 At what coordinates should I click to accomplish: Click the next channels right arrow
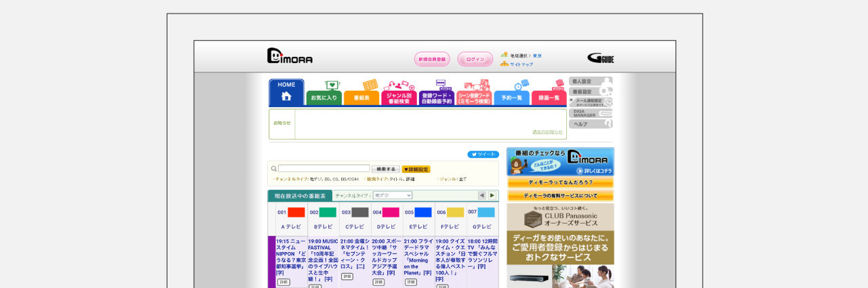point(492,195)
